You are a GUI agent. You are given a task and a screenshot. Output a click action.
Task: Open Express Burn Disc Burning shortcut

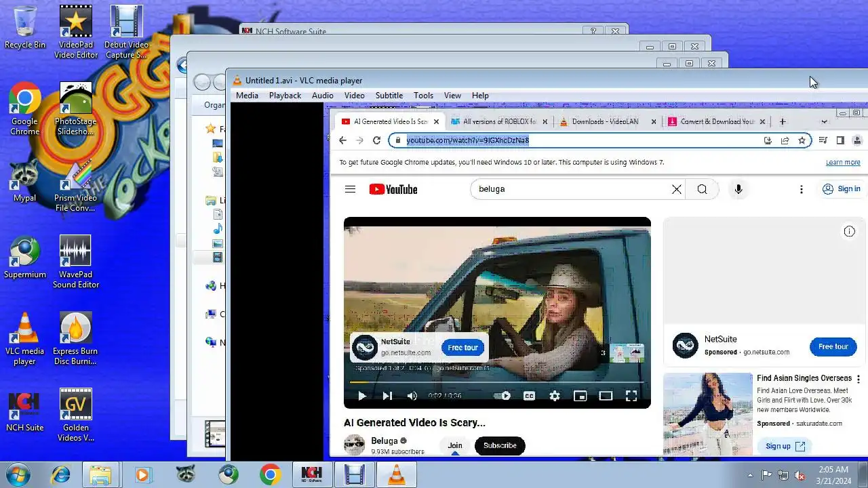[76, 339]
